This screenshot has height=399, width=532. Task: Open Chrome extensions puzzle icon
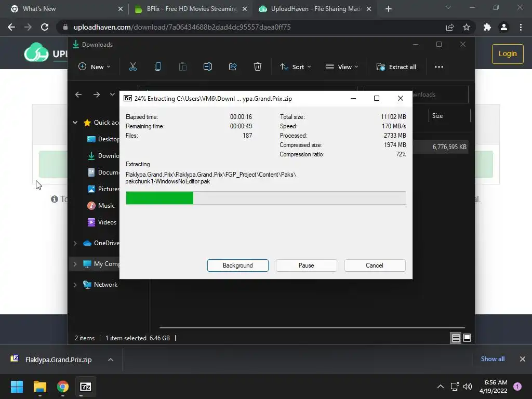click(487, 27)
